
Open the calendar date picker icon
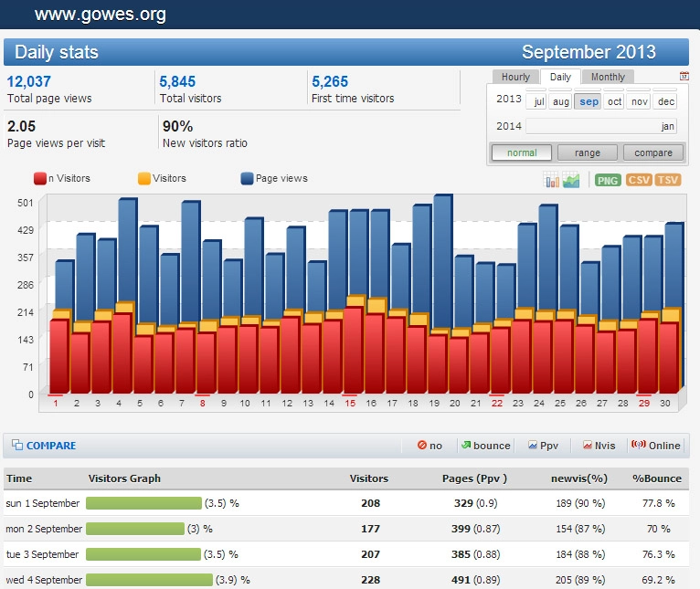(x=684, y=77)
